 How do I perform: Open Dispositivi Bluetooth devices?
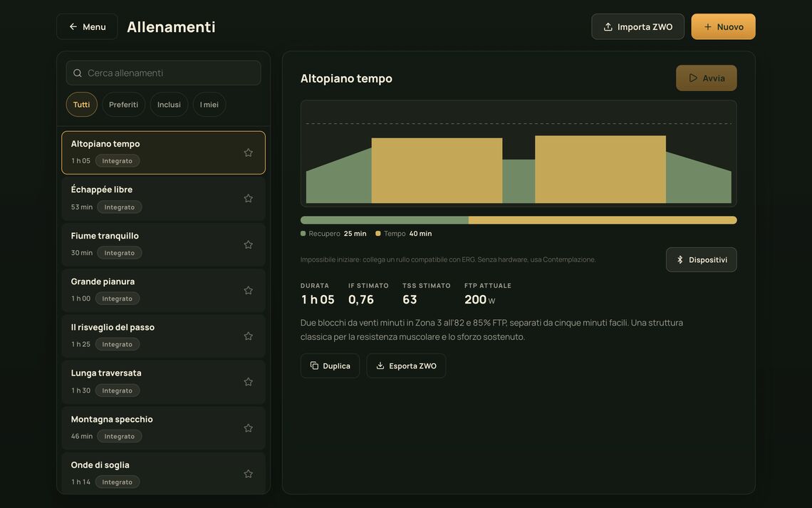(701, 259)
